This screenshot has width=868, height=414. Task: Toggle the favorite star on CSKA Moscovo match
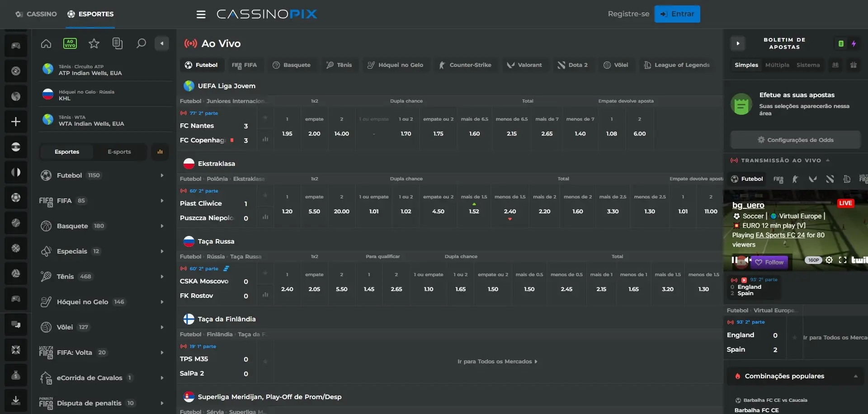pos(265,273)
